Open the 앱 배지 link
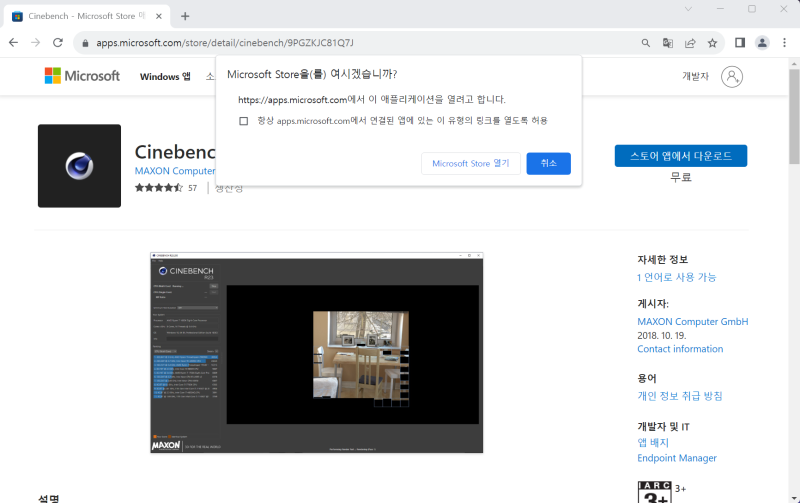The width and height of the screenshot is (800, 503). click(653, 442)
